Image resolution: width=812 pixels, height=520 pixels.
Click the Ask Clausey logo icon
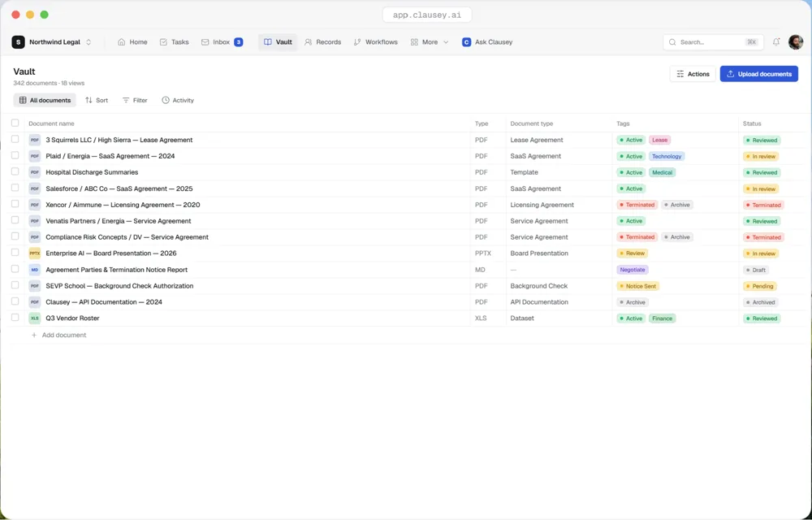[467, 42]
